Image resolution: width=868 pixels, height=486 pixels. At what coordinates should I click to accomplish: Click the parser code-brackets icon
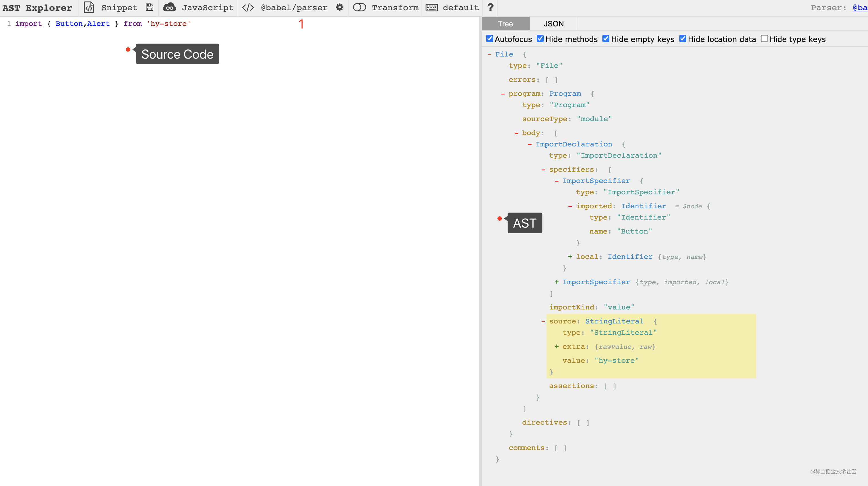[248, 7]
